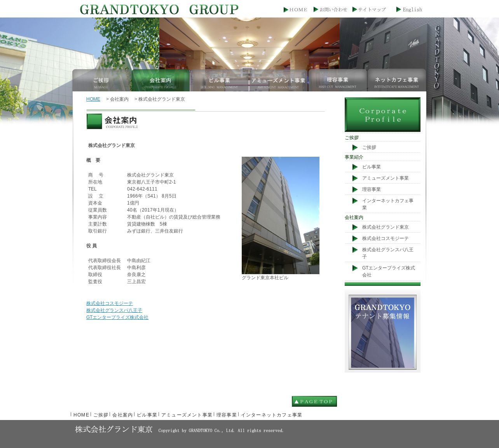Click green arrow icon beside サイトマップ
This screenshot has width=499, height=448.
(x=355, y=10)
